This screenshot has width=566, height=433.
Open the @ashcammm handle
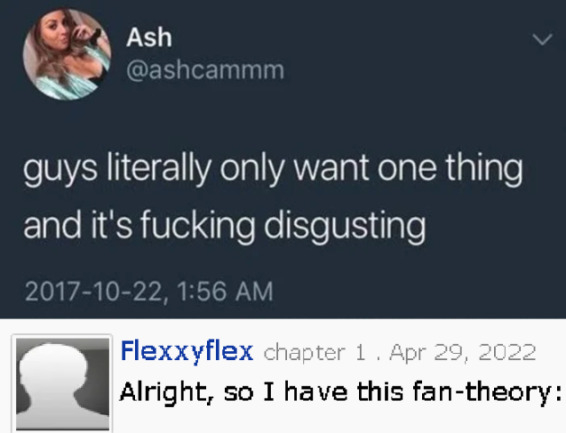[205, 70]
